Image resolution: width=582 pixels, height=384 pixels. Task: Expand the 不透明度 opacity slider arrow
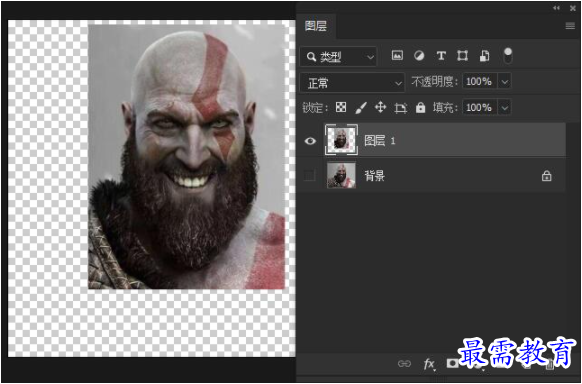point(505,82)
